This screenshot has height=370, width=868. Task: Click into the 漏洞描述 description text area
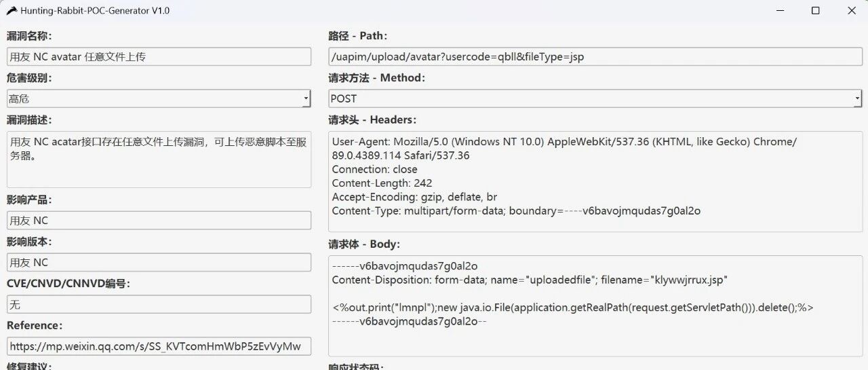click(159, 160)
